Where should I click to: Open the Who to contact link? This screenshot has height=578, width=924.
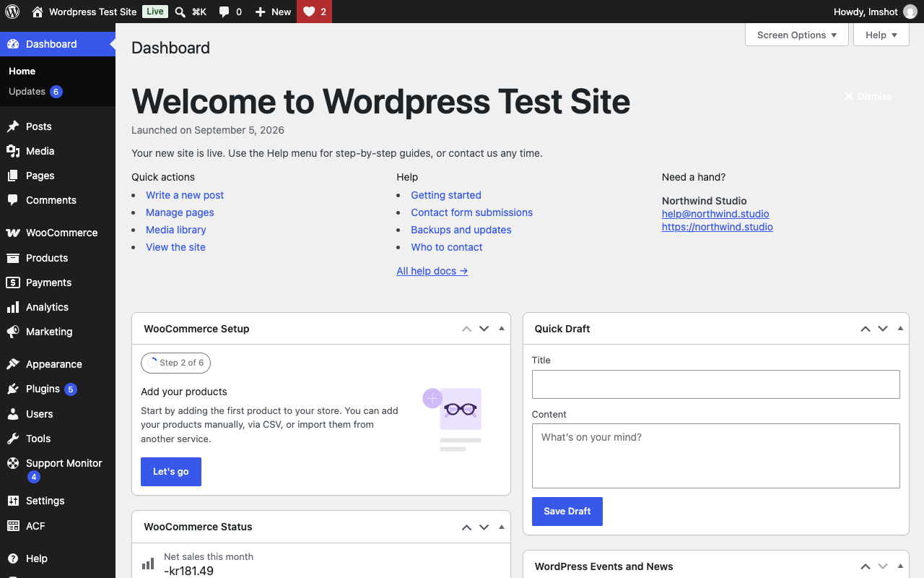(x=447, y=247)
